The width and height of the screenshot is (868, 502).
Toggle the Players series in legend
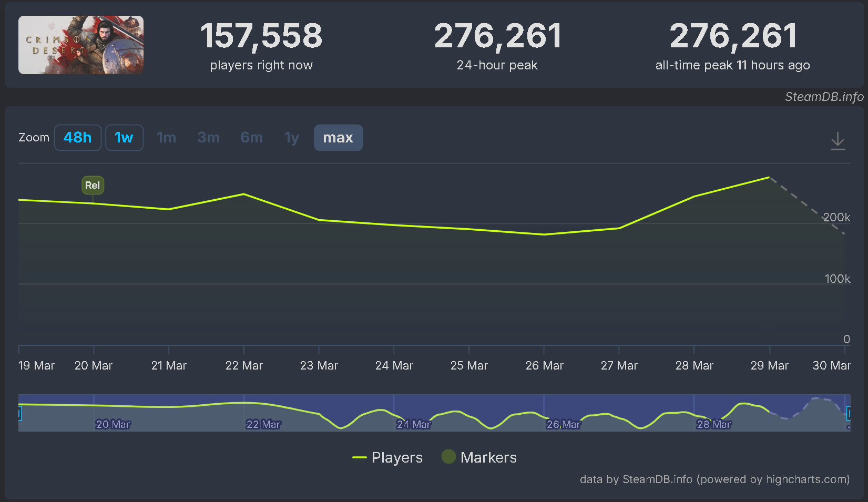[x=387, y=457]
